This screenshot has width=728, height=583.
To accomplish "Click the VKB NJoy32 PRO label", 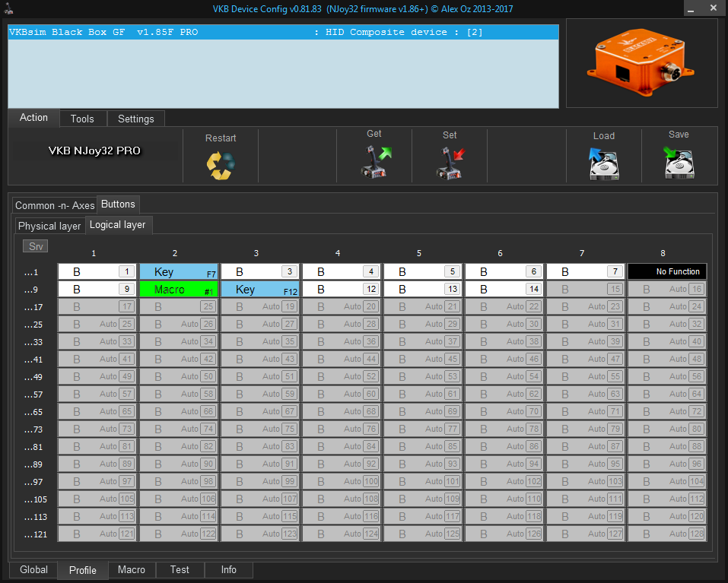I will [x=95, y=151].
